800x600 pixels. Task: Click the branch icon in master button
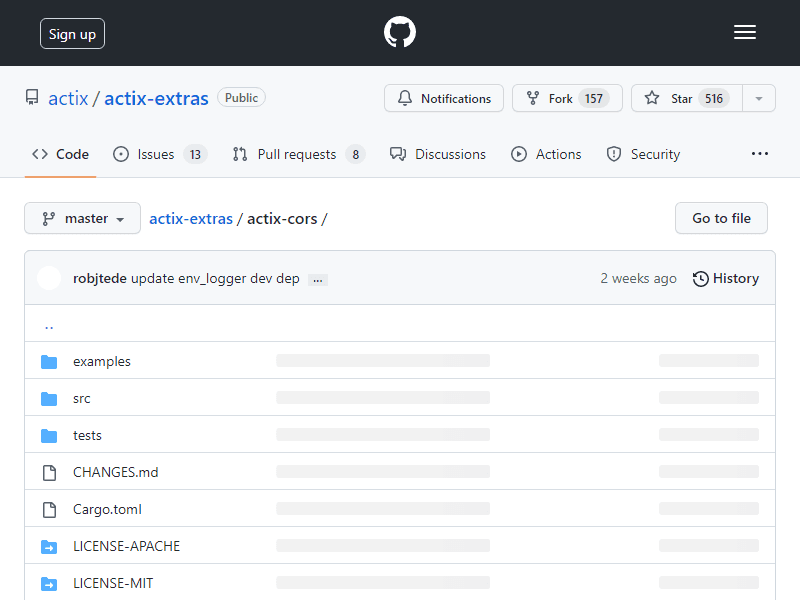[48, 219]
